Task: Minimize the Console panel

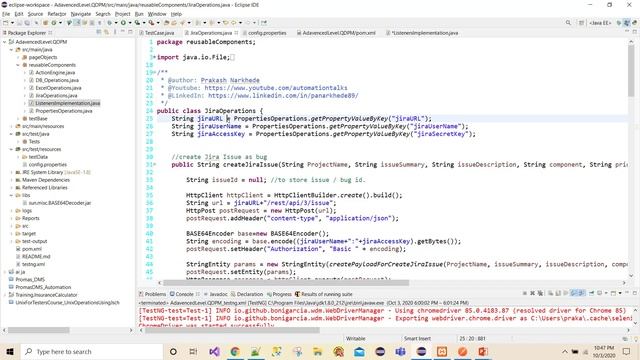Action: [x=627, y=293]
